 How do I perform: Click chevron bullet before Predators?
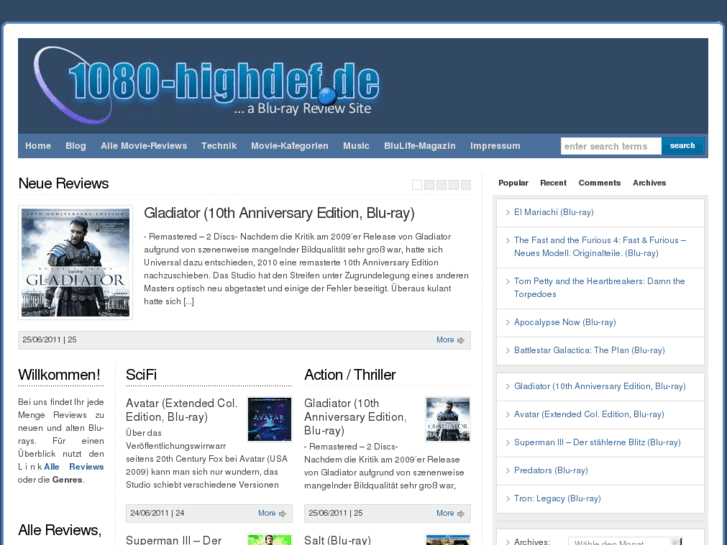click(x=507, y=471)
